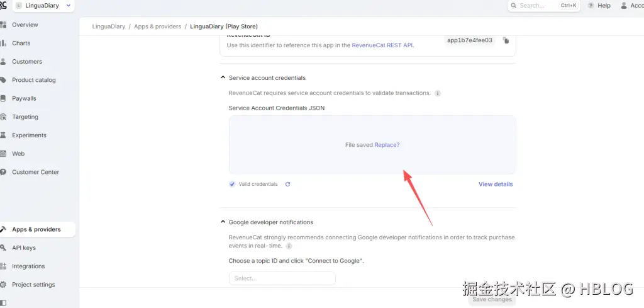Click the Apps & providers wrench icon
The height and width of the screenshot is (308, 644).
point(3,229)
